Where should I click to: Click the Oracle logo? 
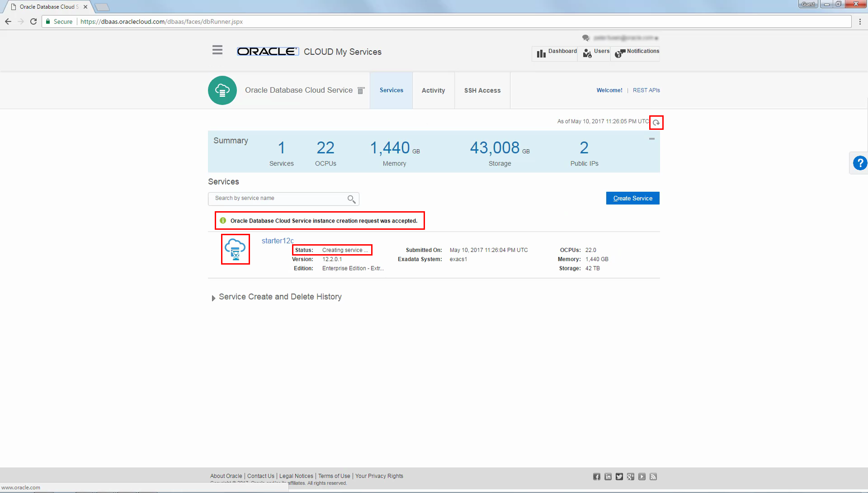(268, 52)
